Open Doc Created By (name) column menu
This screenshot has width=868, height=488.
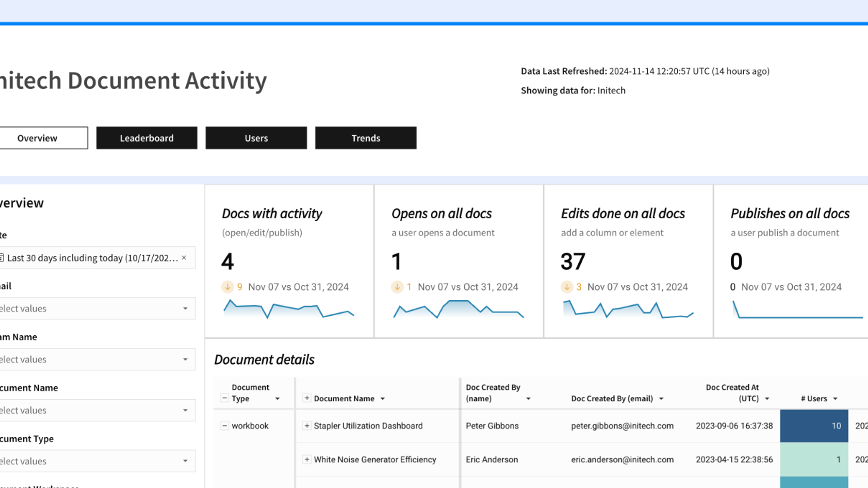(528, 399)
